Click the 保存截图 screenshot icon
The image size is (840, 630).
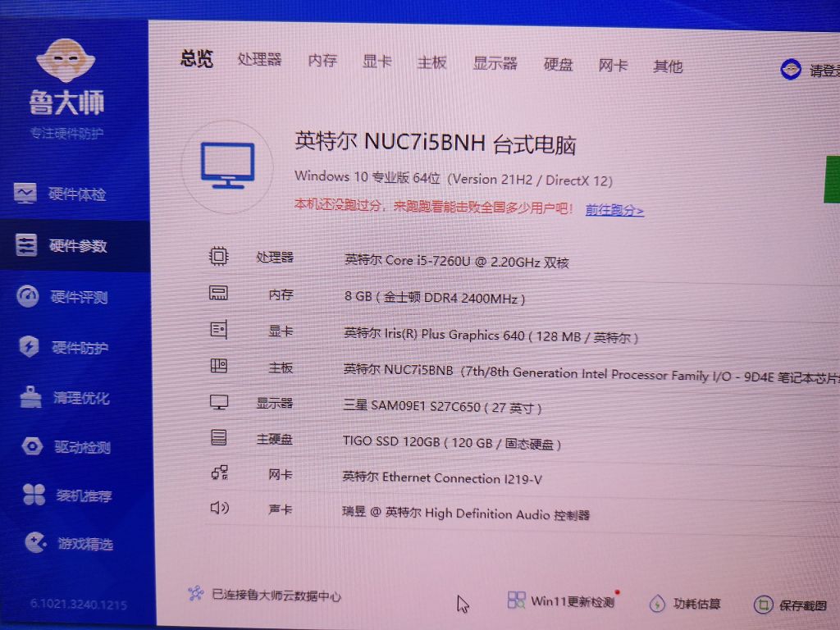764,605
